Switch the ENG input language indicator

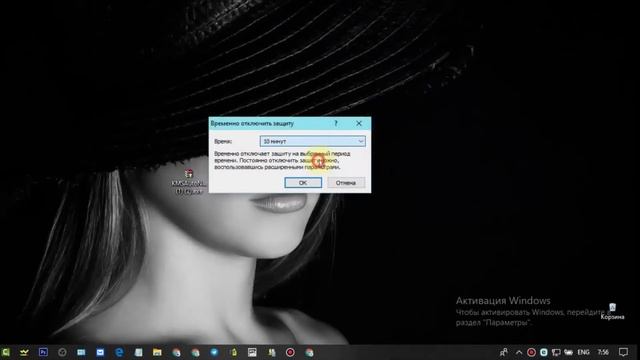[583, 352]
